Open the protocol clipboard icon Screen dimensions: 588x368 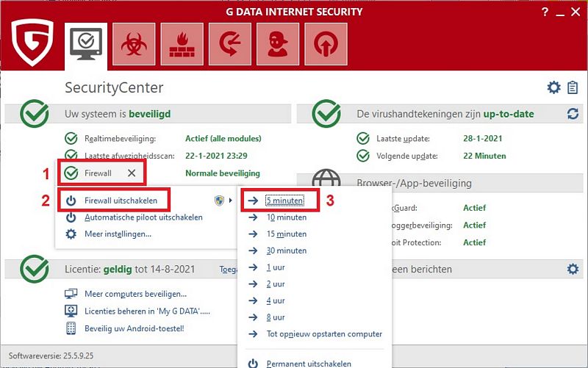573,87
